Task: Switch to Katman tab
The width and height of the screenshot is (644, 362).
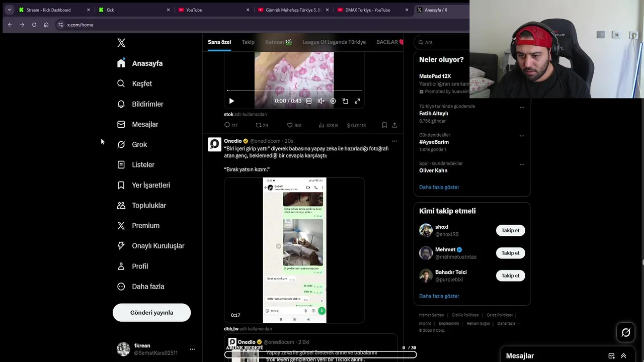Action: tap(279, 42)
